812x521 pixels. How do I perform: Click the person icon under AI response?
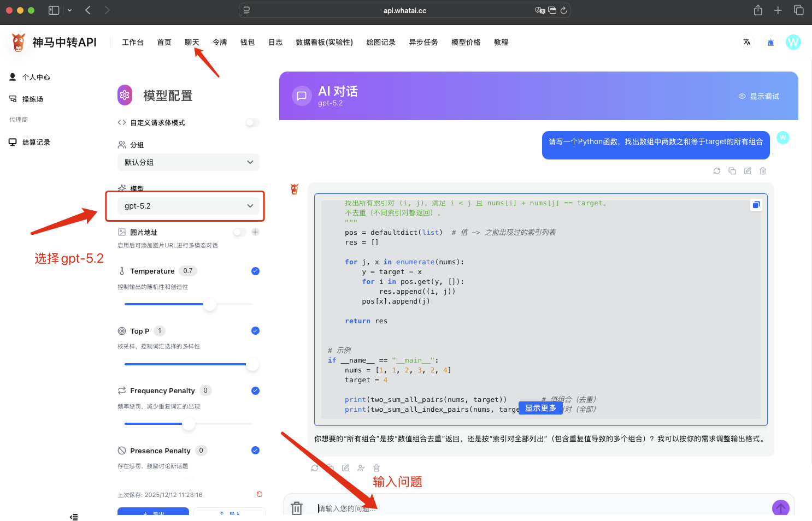tap(361, 468)
